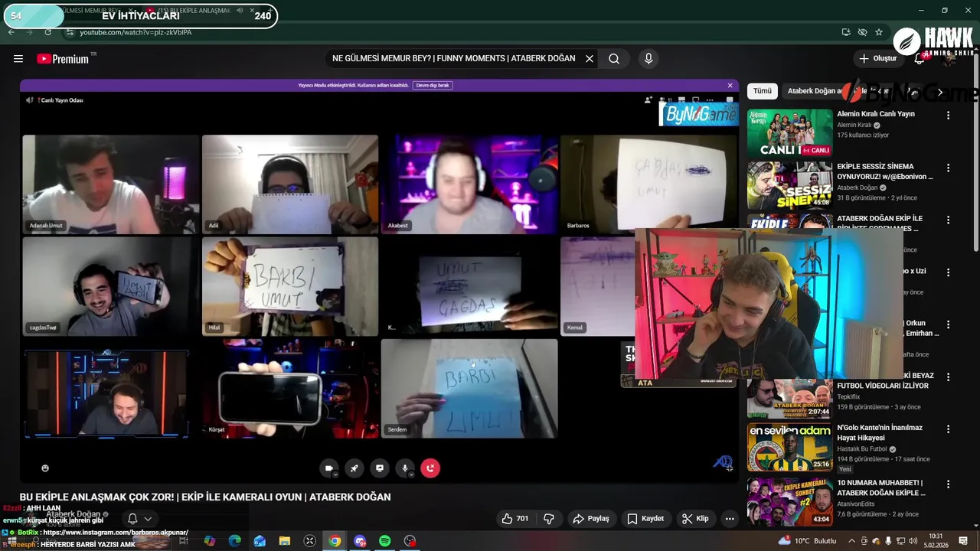Dismiss the purple streamer mode banner

tap(730, 85)
